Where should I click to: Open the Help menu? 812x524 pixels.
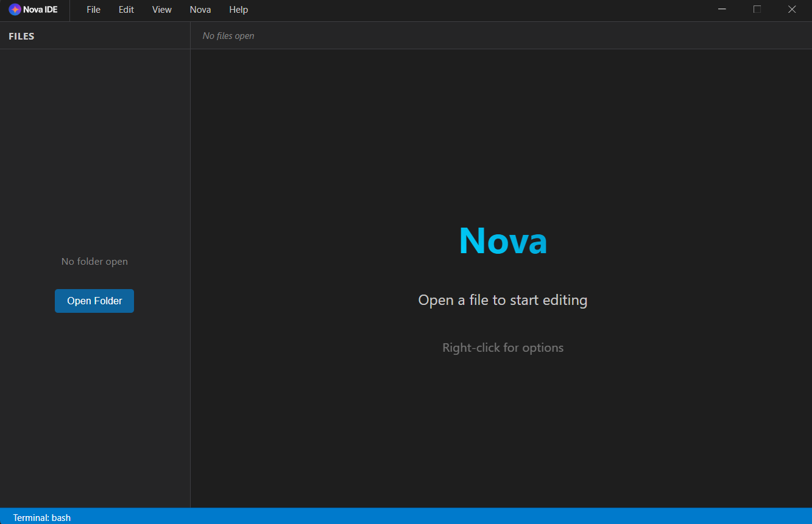pos(239,10)
